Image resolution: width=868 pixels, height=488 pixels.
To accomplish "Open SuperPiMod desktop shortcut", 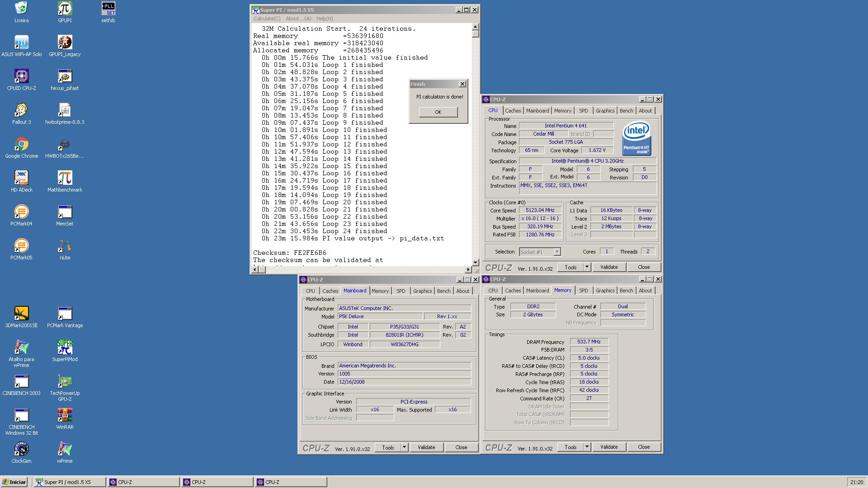I will 65,351.
